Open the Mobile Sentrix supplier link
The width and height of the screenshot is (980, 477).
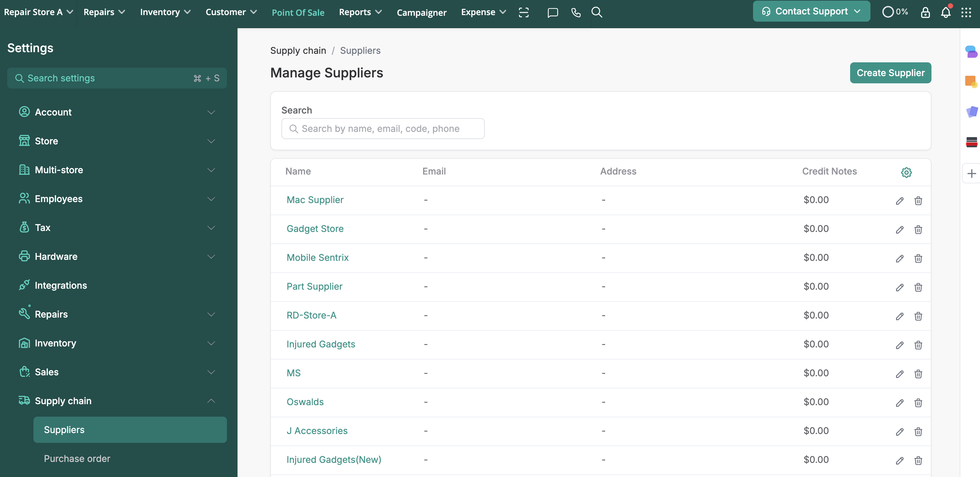[317, 258]
